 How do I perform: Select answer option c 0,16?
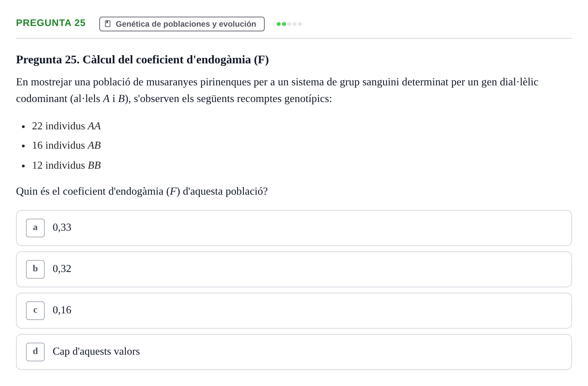(294, 311)
